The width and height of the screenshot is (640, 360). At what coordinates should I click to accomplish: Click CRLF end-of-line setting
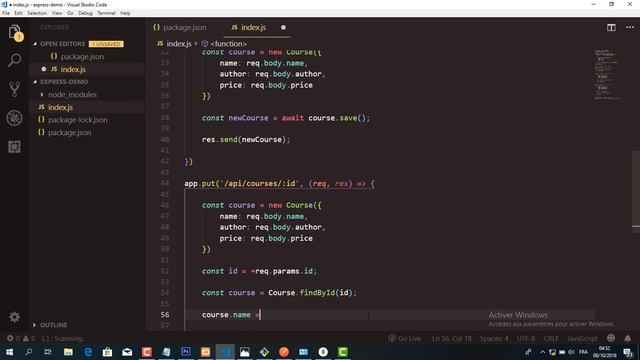point(551,338)
